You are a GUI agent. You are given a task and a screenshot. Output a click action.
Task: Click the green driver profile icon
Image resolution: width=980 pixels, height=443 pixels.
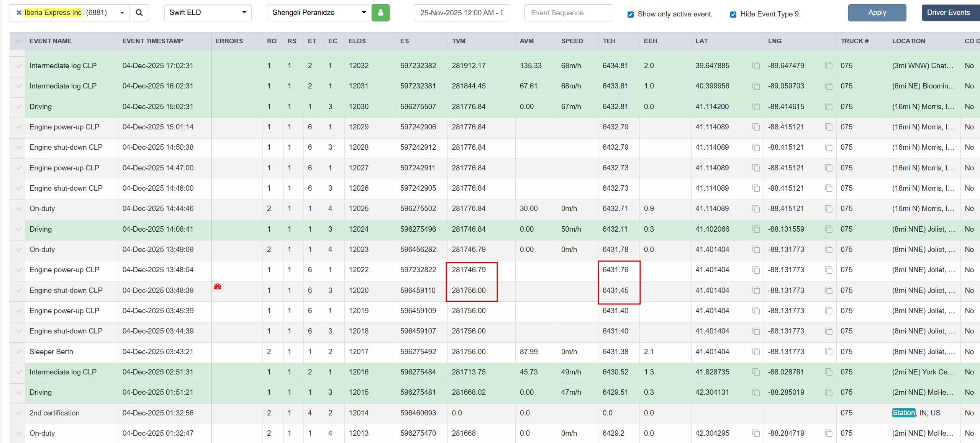380,13
